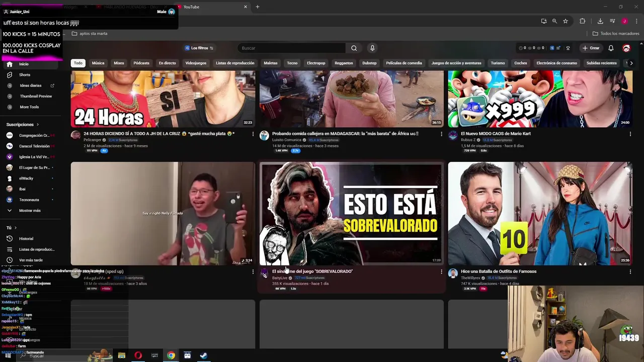Select the Todo filter chip
This screenshot has width=644, height=362.
[x=78, y=63]
